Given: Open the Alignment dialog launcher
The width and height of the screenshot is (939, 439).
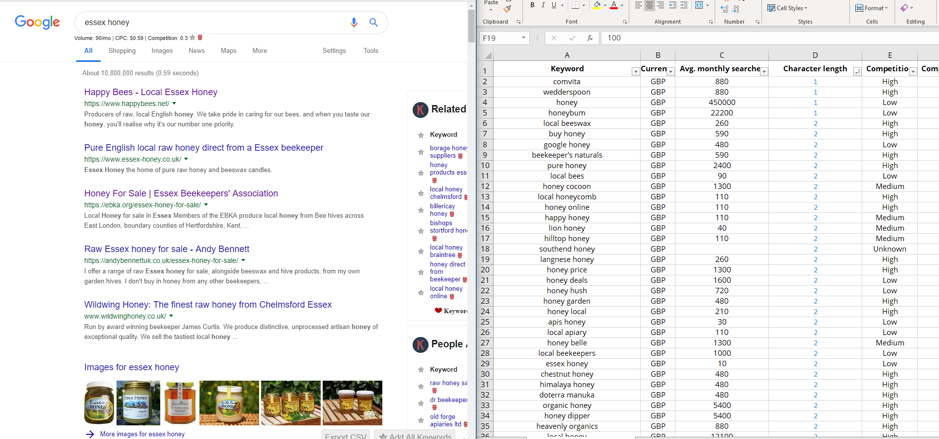Looking at the screenshot, I should pos(710,22).
